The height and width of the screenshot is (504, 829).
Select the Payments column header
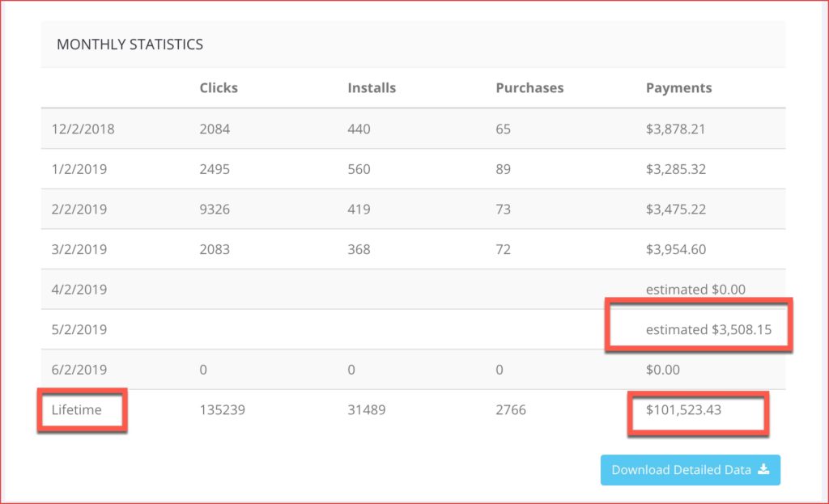[x=678, y=87]
